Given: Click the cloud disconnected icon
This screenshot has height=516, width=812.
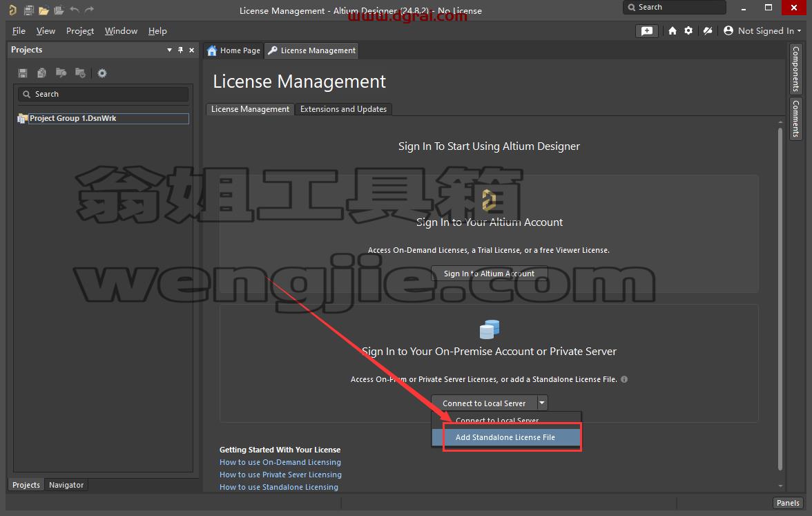Looking at the screenshot, I should [x=707, y=31].
